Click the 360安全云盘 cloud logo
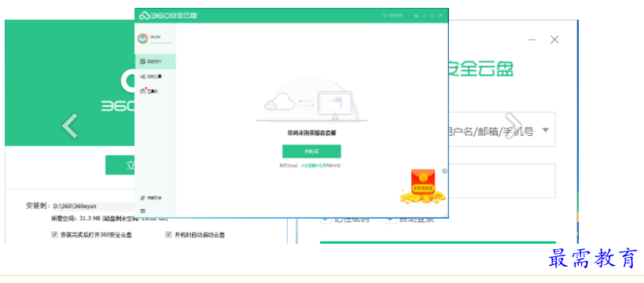 [168, 16]
